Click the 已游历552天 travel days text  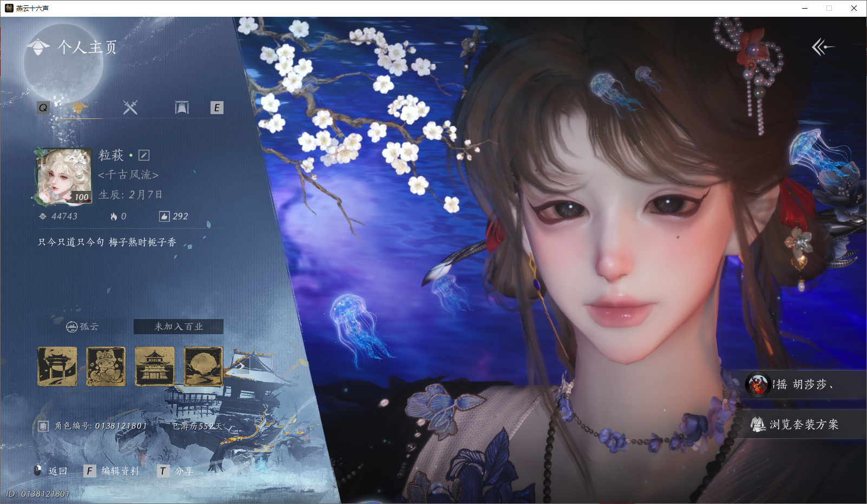click(x=198, y=426)
